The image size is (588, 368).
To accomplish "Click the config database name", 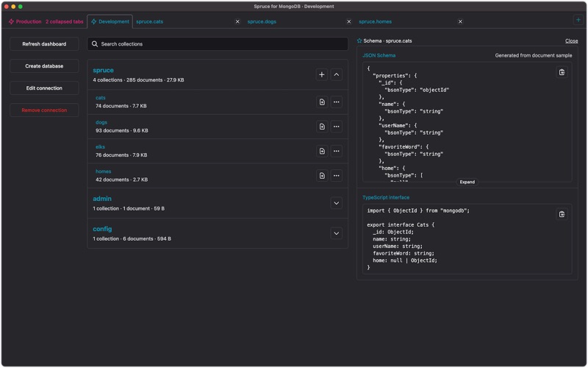I will (x=102, y=229).
